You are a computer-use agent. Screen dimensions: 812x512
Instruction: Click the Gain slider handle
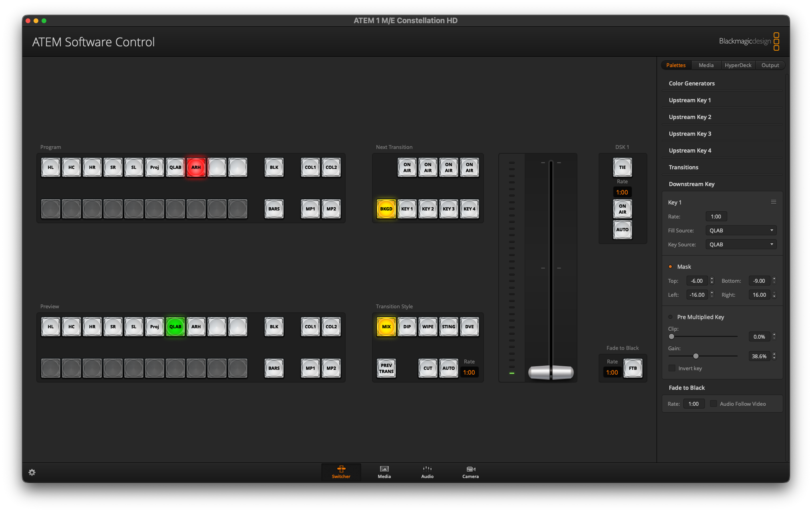click(x=696, y=356)
